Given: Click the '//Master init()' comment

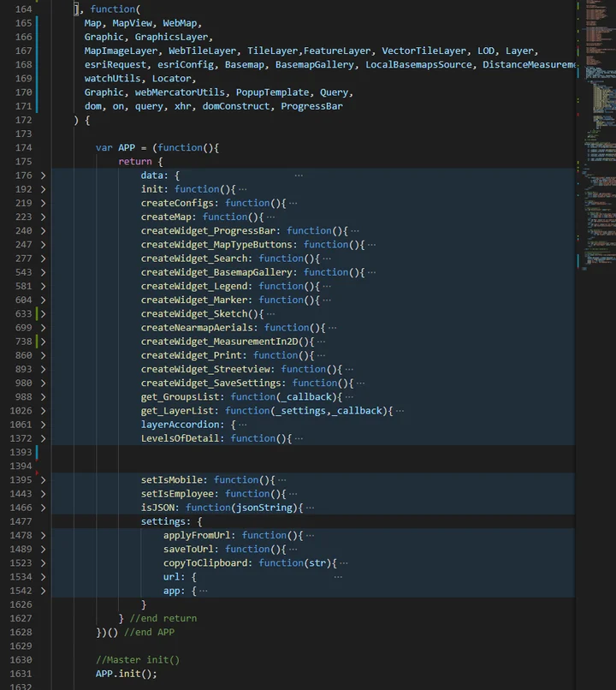Looking at the screenshot, I should click(138, 660).
